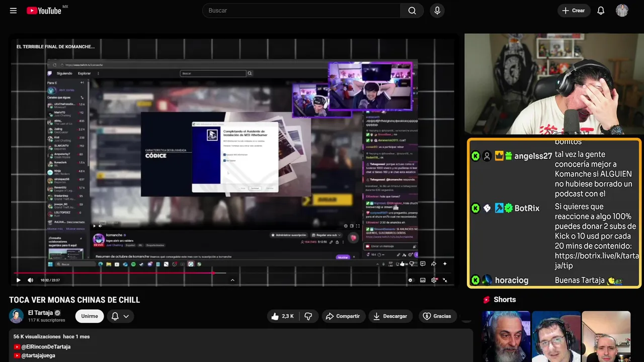This screenshot has height=362, width=644.
Task: Like the video with thumbs up
Action: click(282, 316)
